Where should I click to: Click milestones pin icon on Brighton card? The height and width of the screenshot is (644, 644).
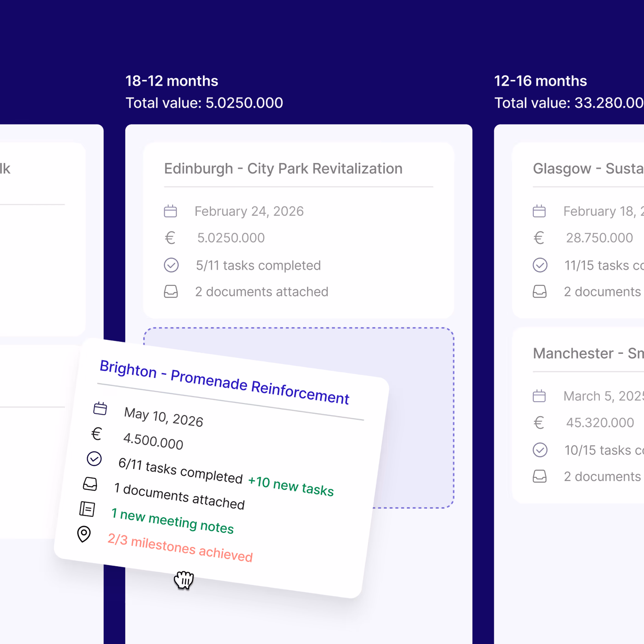(84, 534)
